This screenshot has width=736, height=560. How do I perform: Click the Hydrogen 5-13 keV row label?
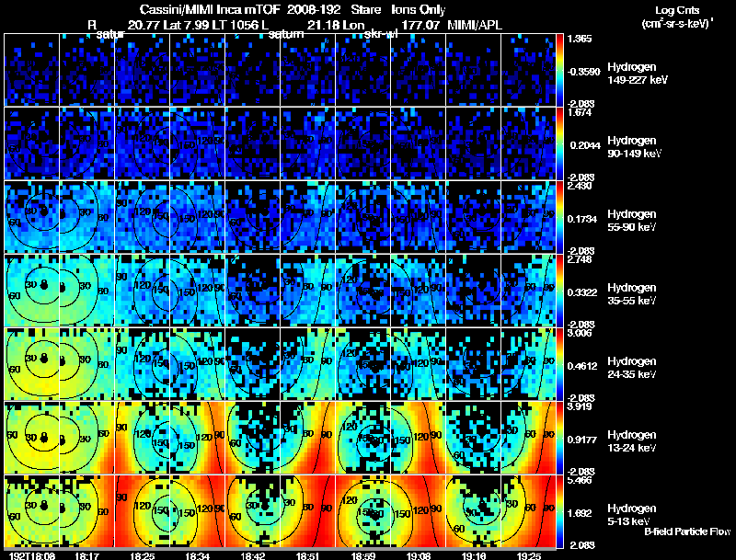click(631, 515)
